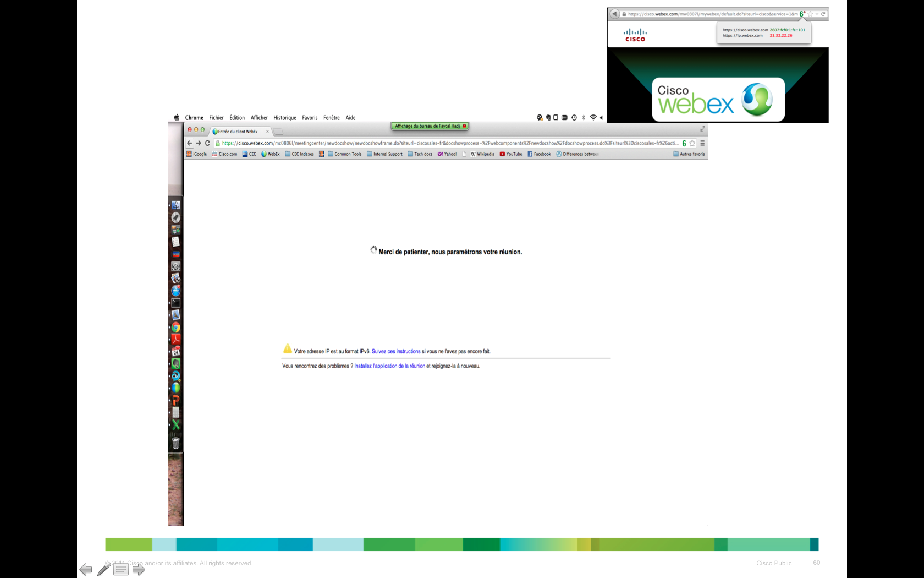Click the Chrome reload page icon

pyautogui.click(x=208, y=143)
